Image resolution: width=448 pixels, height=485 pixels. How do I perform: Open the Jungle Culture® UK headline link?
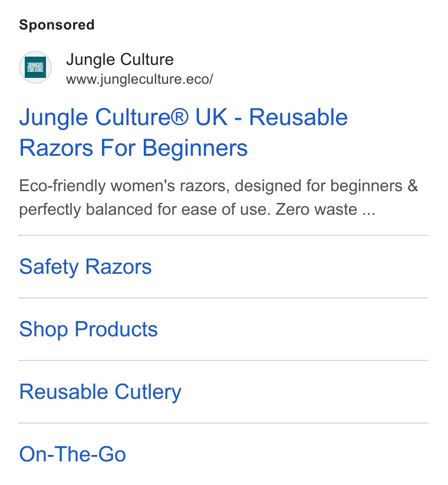(x=183, y=132)
